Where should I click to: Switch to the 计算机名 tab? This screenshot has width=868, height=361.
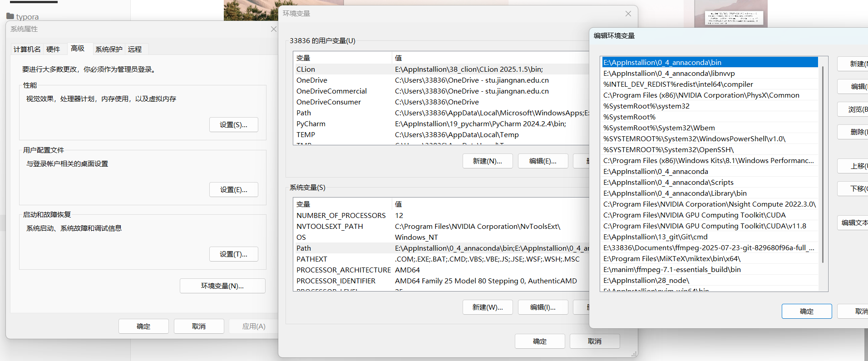coord(27,49)
